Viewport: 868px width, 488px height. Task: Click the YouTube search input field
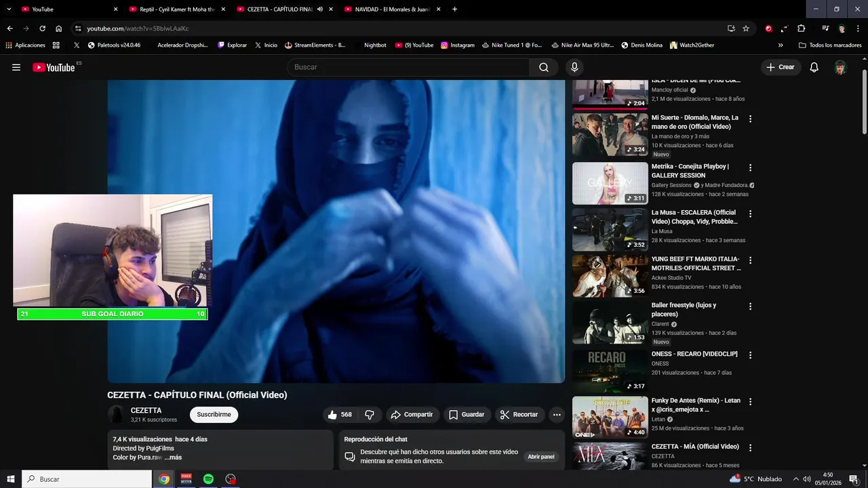(408, 67)
